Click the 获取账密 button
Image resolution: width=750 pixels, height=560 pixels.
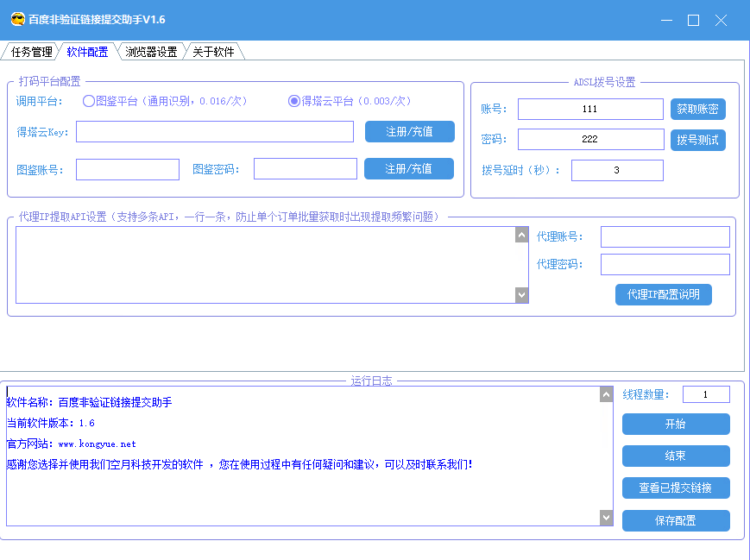pos(698,109)
